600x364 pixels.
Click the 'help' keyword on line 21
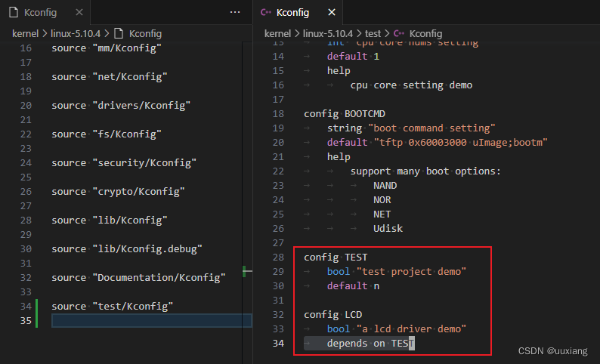pyautogui.click(x=339, y=157)
